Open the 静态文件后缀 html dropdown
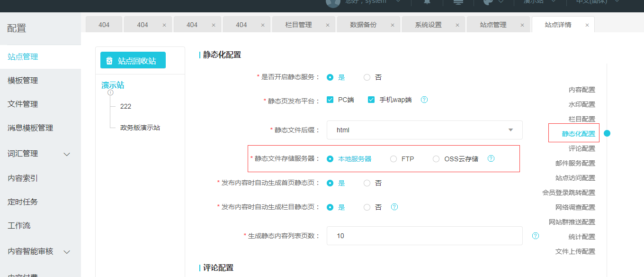This screenshot has height=277, width=644. coord(424,130)
